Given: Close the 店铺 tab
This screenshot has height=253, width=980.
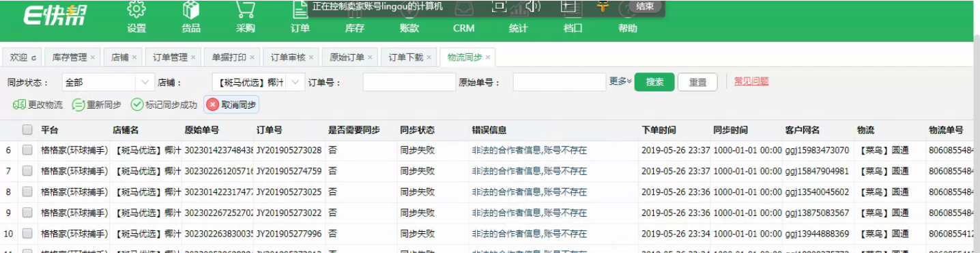Looking at the screenshot, I should point(134,57).
